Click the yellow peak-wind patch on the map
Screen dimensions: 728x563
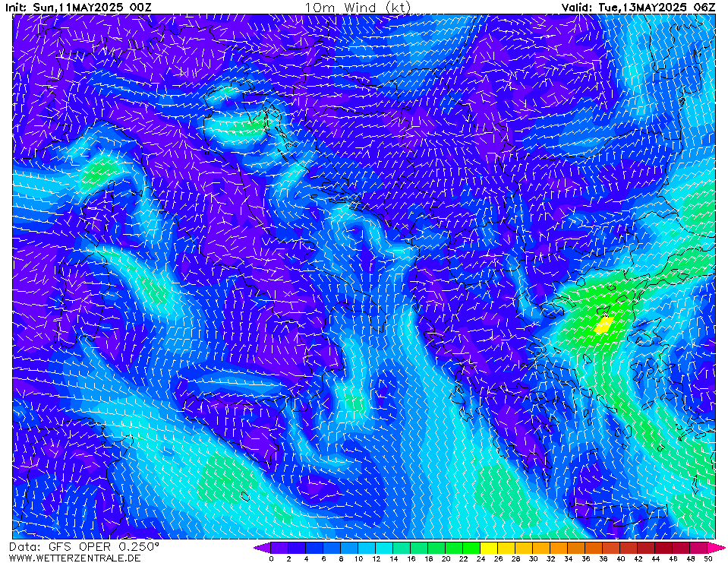point(604,324)
